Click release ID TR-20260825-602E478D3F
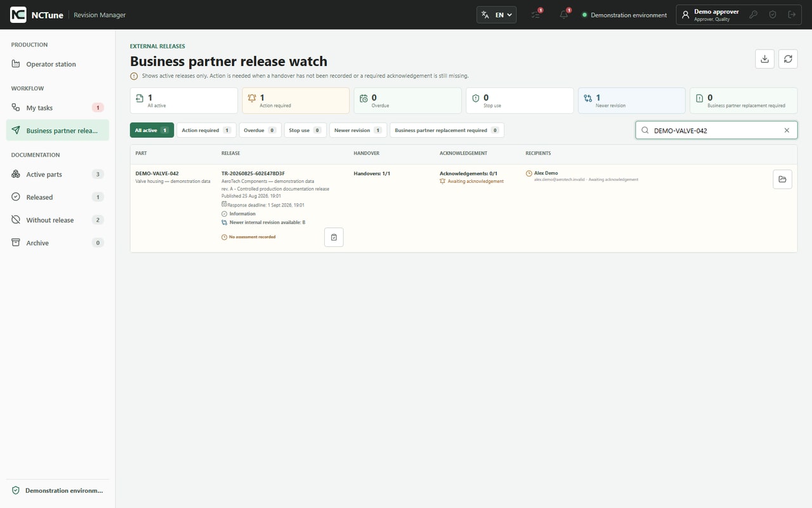Screen dimensions: 812x508 (253, 173)
